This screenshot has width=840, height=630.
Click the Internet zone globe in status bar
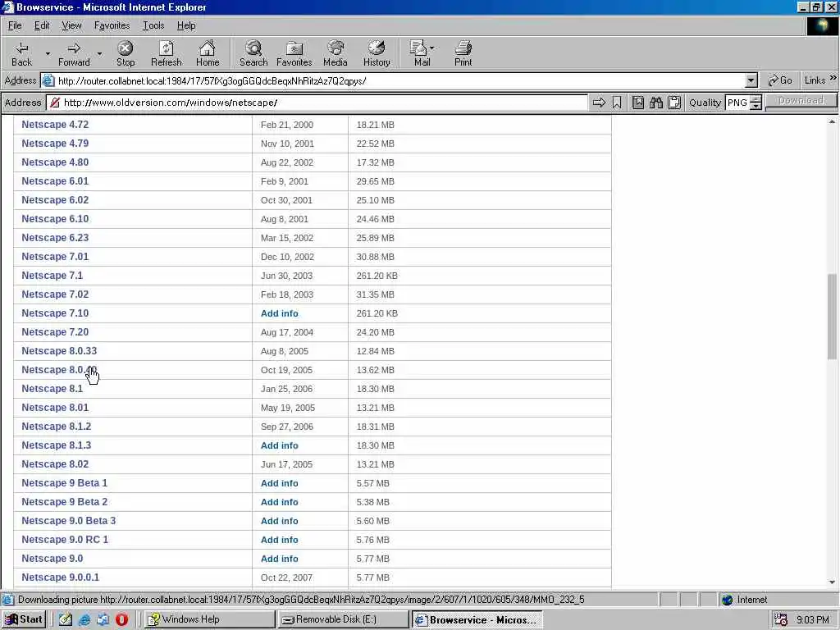pyautogui.click(x=727, y=600)
